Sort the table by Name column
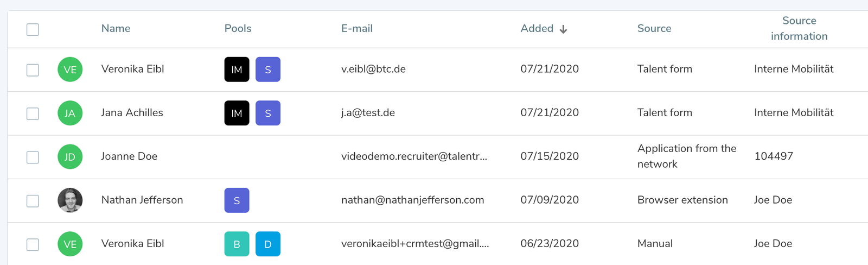Viewport: 868px width, 265px height. pos(116,29)
